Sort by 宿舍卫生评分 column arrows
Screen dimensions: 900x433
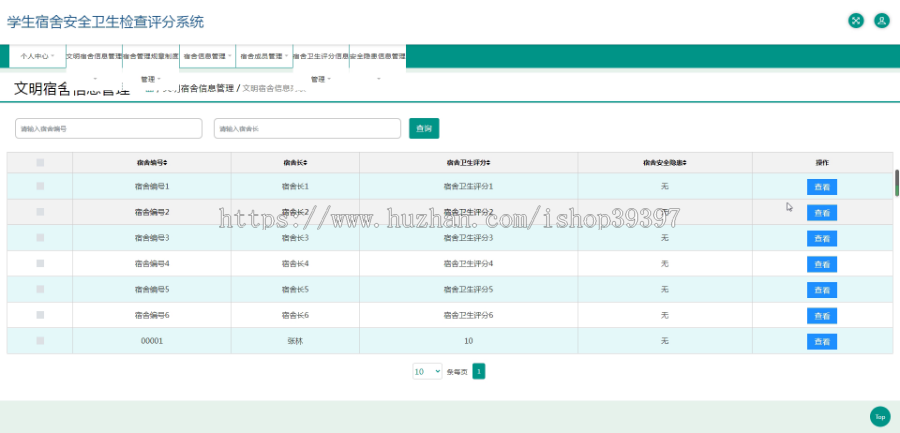coord(488,163)
